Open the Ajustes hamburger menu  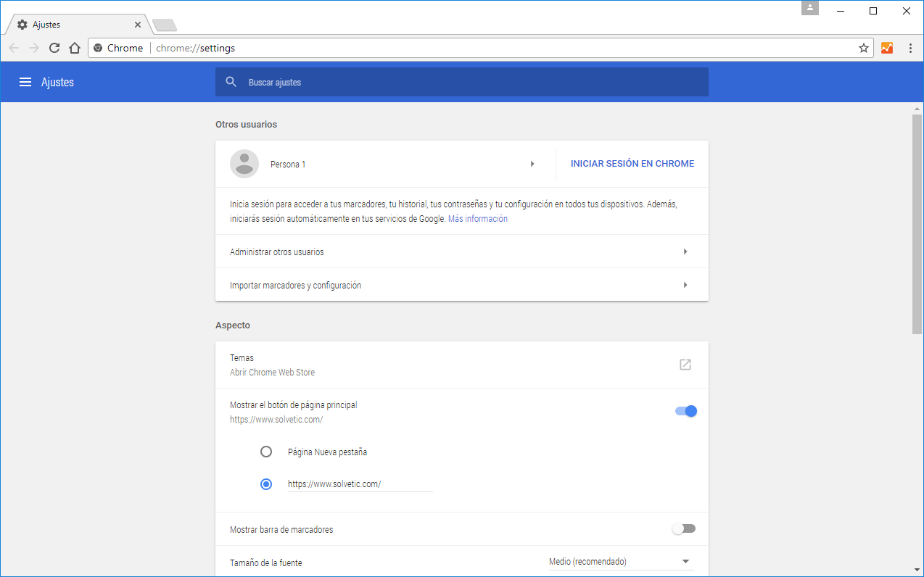[25, 82]
